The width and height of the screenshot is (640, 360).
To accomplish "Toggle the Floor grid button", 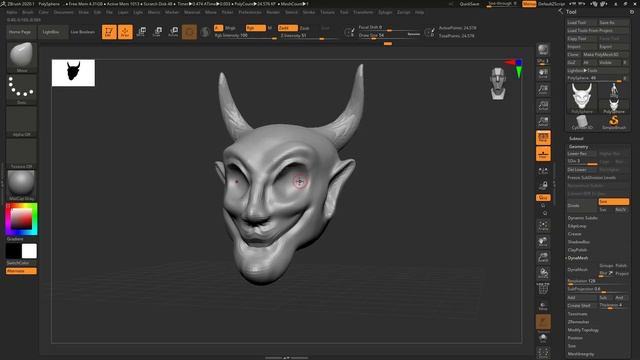I will point(543,154).
